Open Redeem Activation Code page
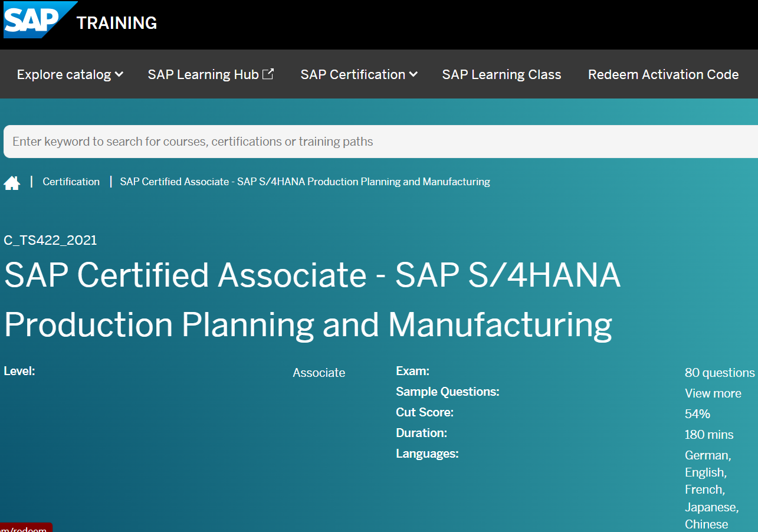The width and height of the screenshot is (758, 532). [x=663, y=74]
